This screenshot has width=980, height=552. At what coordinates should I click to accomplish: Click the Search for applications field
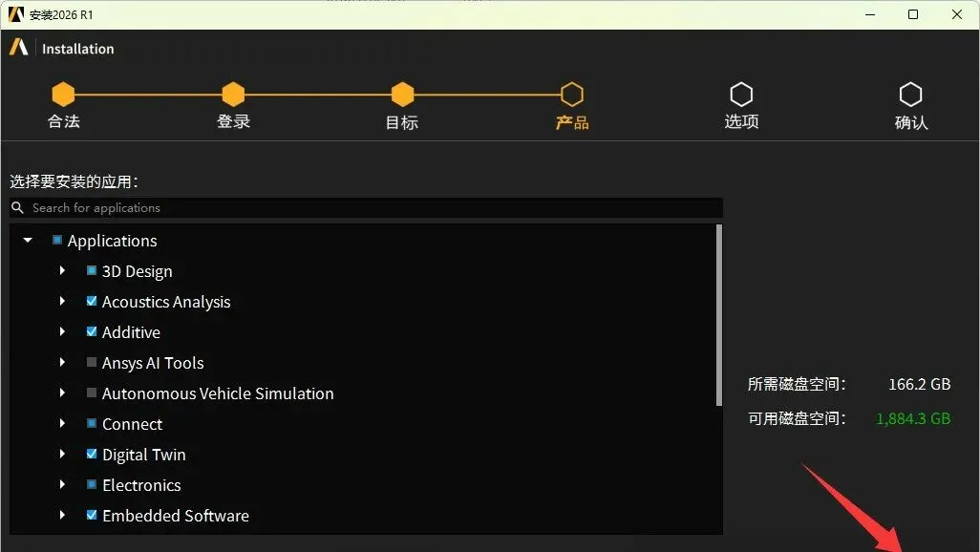coord(366,207)
